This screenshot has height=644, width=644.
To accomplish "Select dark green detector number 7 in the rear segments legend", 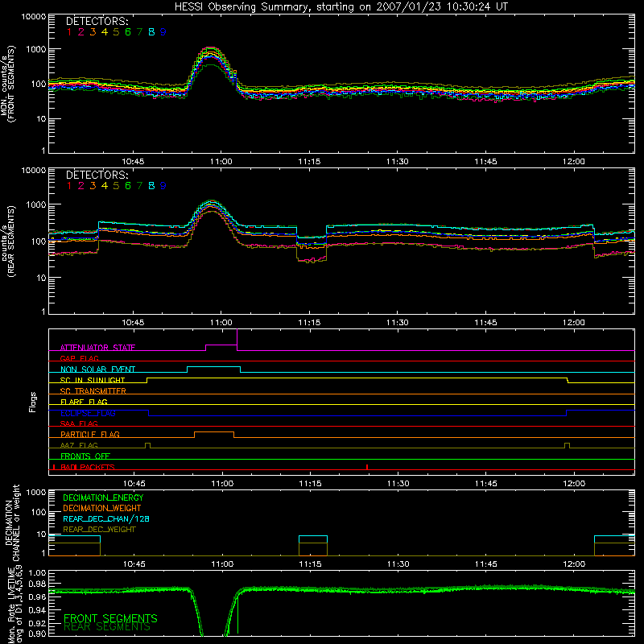I will point(139,186).
